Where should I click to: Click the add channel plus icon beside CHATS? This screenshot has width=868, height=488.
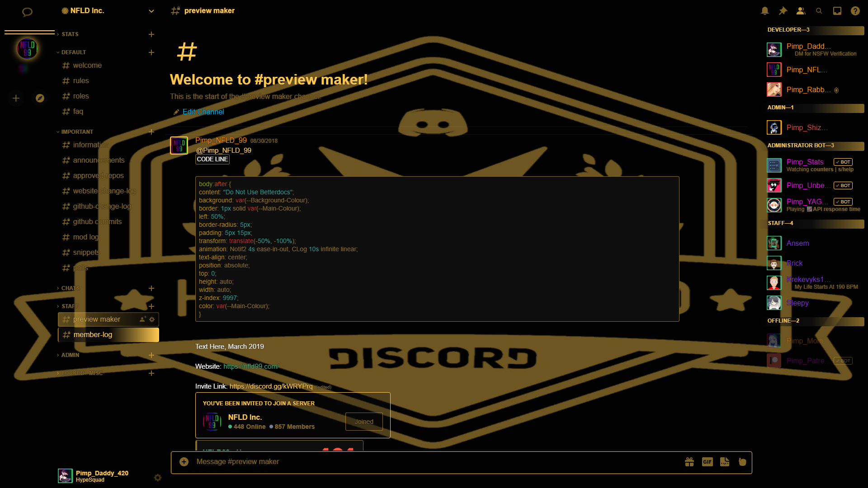pos(151,288)
